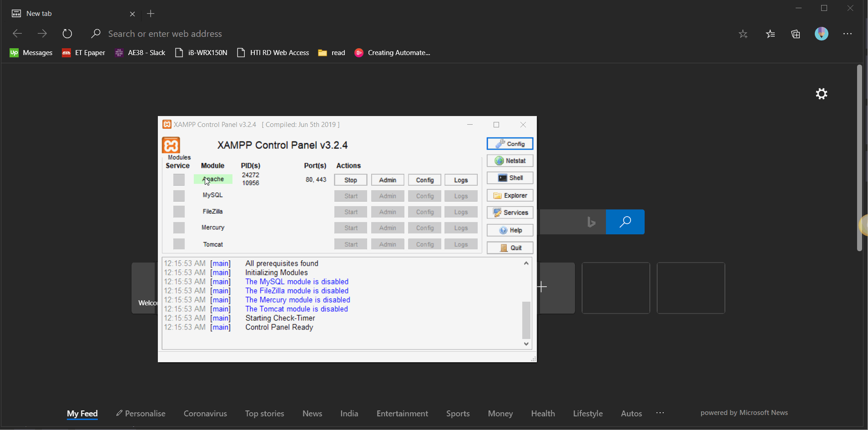Viewport: 868px width, 430px height.
Task: Open browser Settings and more menu
Action: coord(847,34)
